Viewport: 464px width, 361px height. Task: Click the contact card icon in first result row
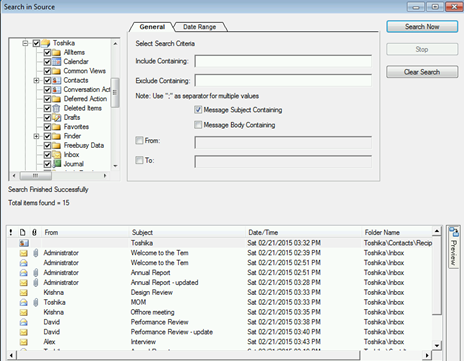pos(24,243)
